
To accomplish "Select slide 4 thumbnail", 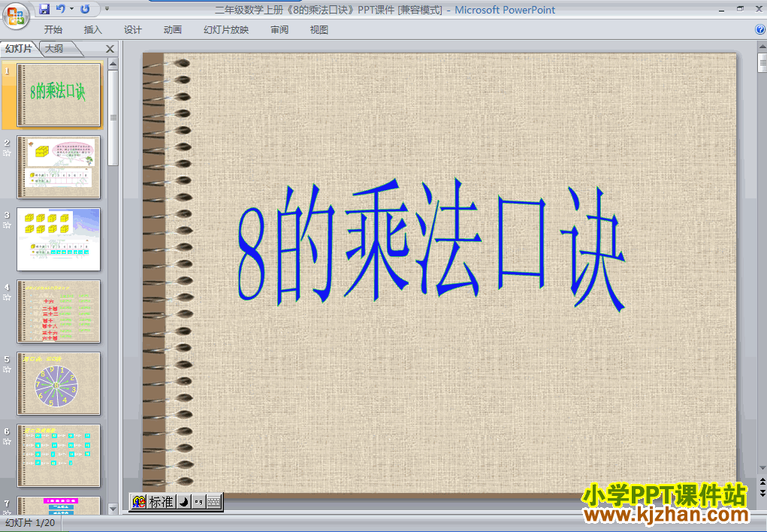I will pyautogui.click(x=59, y=311).
